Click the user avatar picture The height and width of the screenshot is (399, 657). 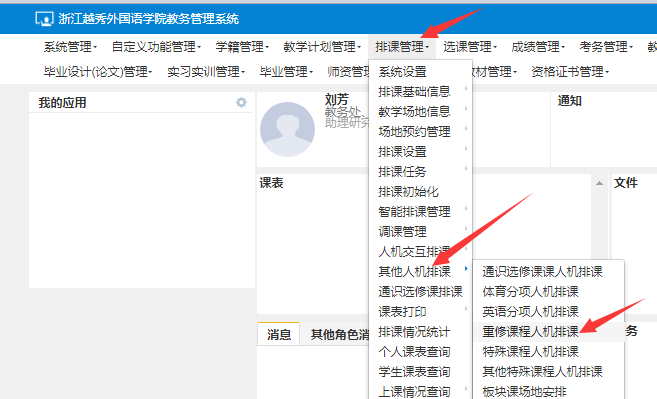tap(287, 129)
